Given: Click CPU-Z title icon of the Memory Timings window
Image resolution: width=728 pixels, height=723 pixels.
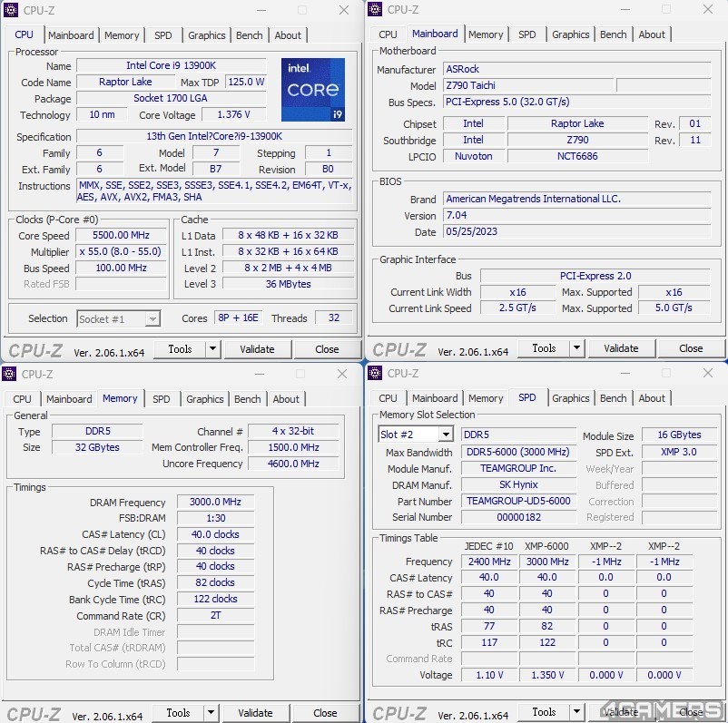Looking at the screenshot, I should coord(9,374).
